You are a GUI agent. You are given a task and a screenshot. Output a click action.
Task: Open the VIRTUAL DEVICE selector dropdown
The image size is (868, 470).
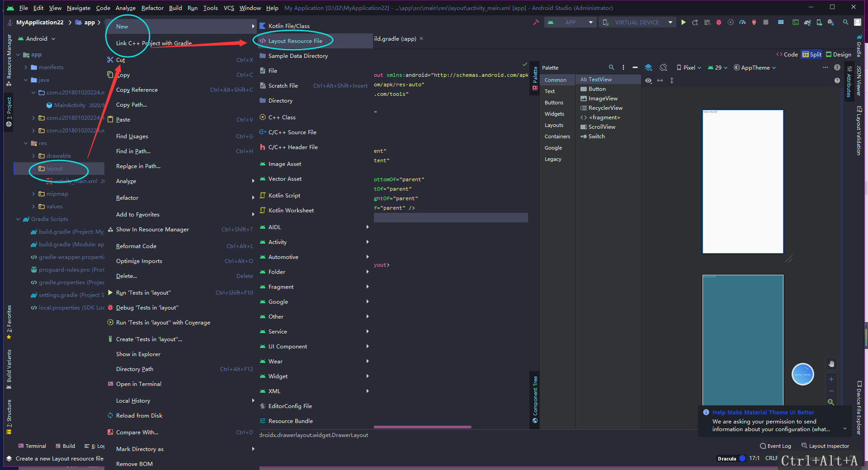[x=637, y=22]
